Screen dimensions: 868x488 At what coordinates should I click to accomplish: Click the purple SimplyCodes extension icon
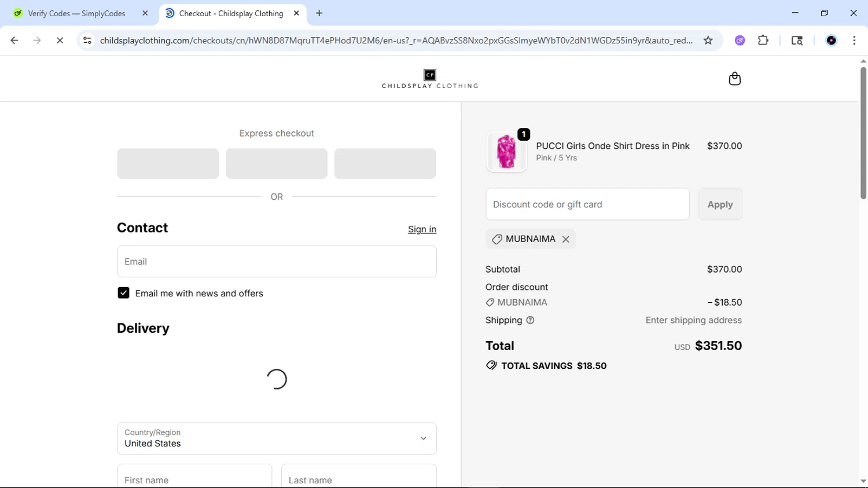740,41
